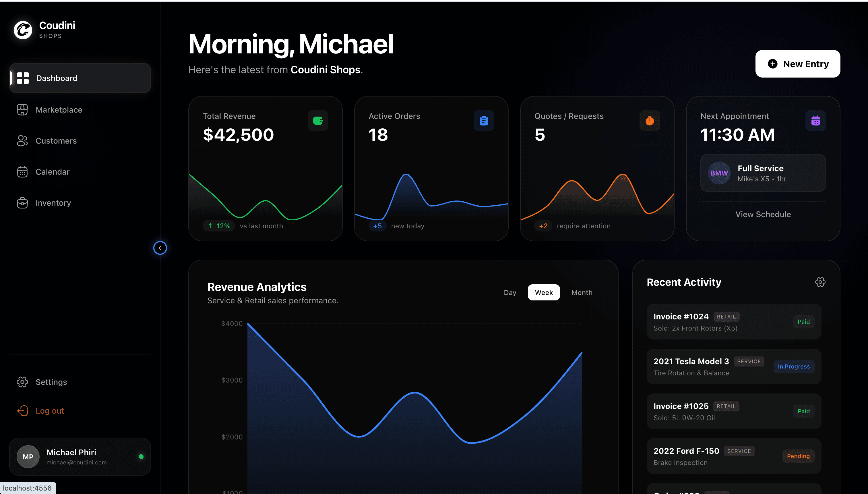Open the Recent Activity settings gear
The image size is (868, 494).
(x=820, y=281)
